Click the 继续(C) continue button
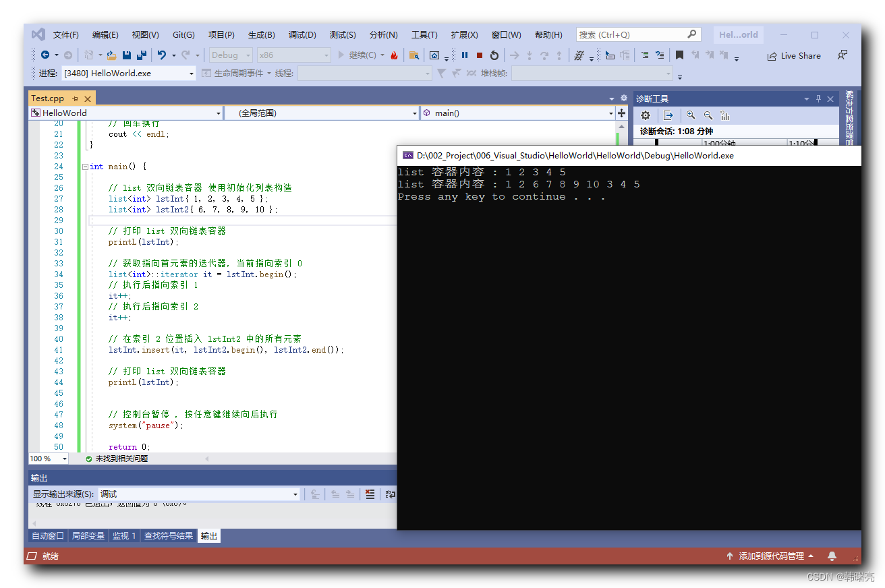This screenshot has width=885, height=588. point(357,55)
